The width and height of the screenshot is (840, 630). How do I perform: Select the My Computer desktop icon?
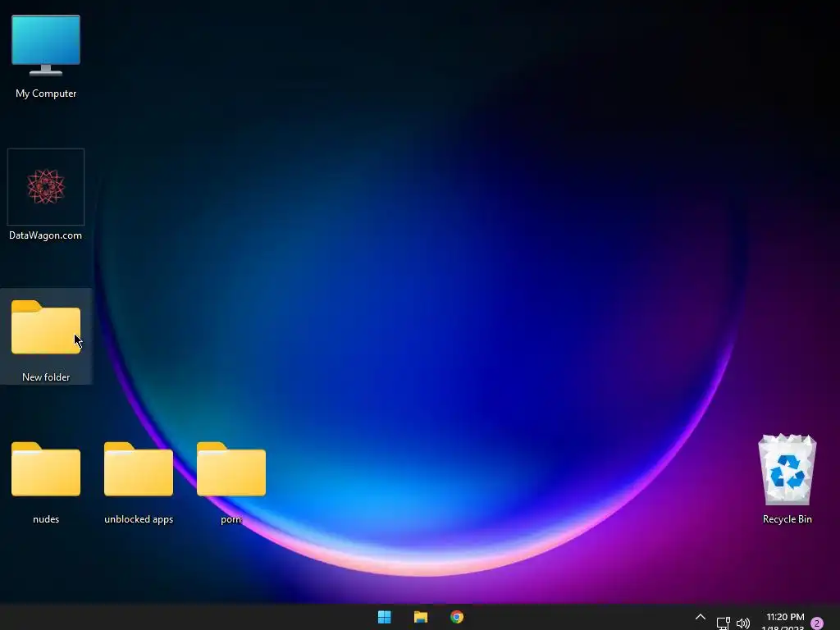pos(46,46)
